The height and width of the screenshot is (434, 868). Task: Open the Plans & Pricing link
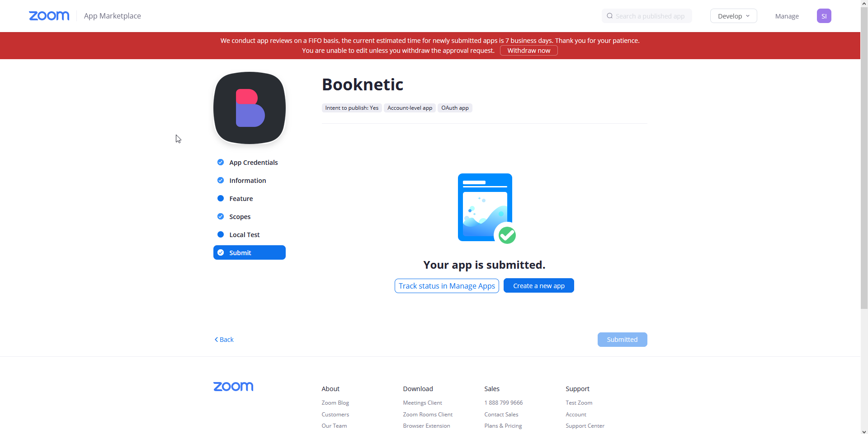503,426
